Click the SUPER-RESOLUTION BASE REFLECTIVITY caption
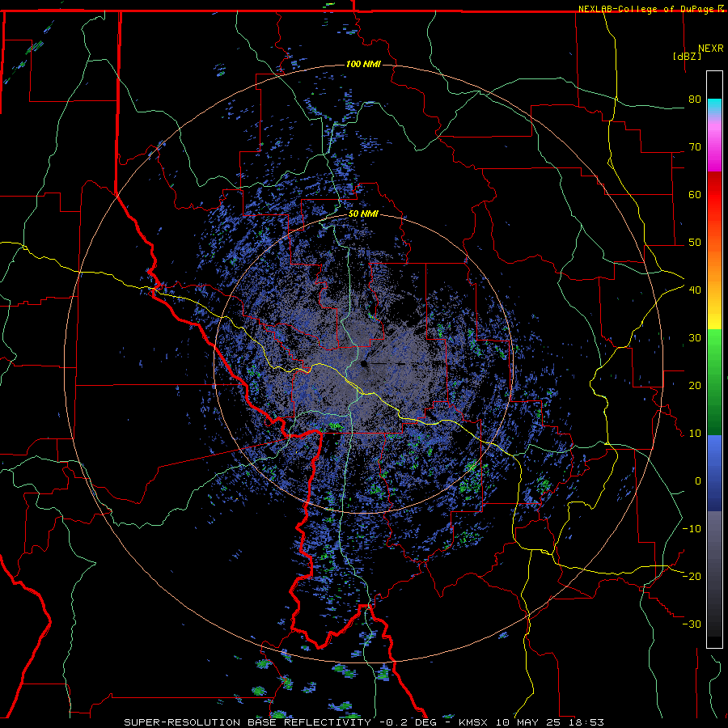Viewport: 728px width, 728px height. pos(248,722)
